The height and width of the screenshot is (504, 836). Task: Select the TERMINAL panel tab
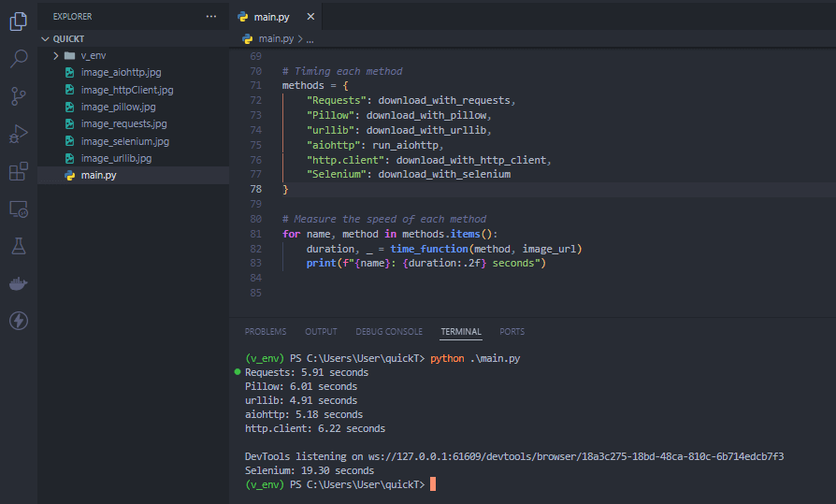click(x=461, y=332)
